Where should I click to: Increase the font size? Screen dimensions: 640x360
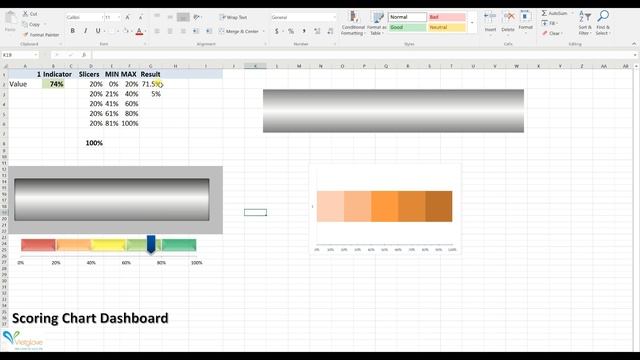[x=127, y=18]
